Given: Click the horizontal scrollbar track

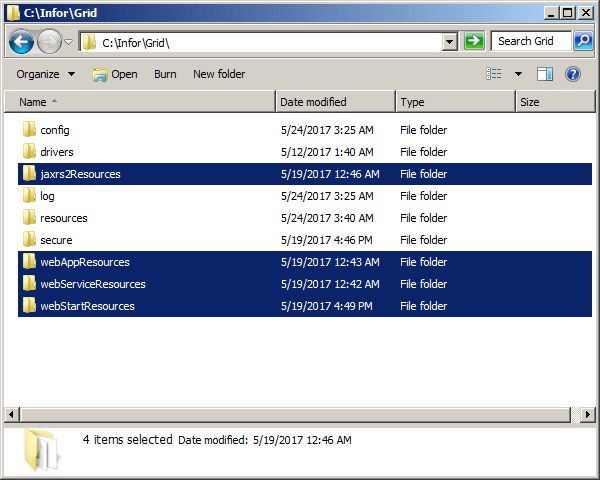Looking at the screenshot, I should click(x=300, y=414).
